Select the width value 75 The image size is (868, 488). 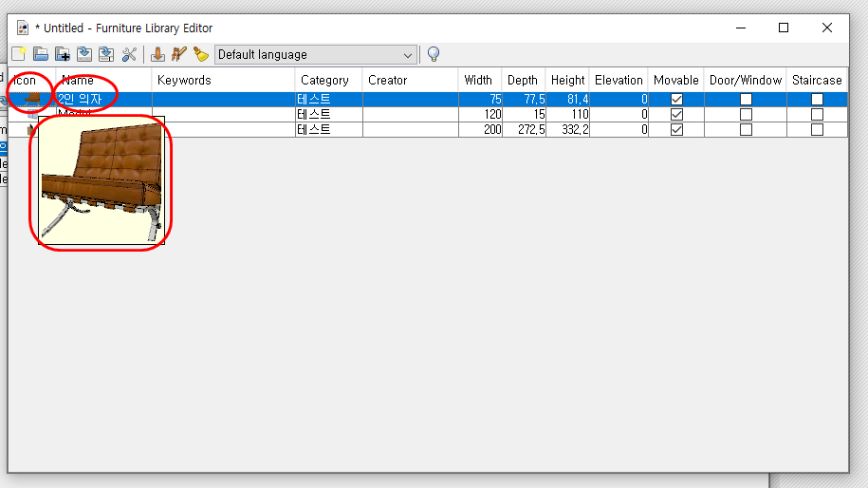click(480, 99)
